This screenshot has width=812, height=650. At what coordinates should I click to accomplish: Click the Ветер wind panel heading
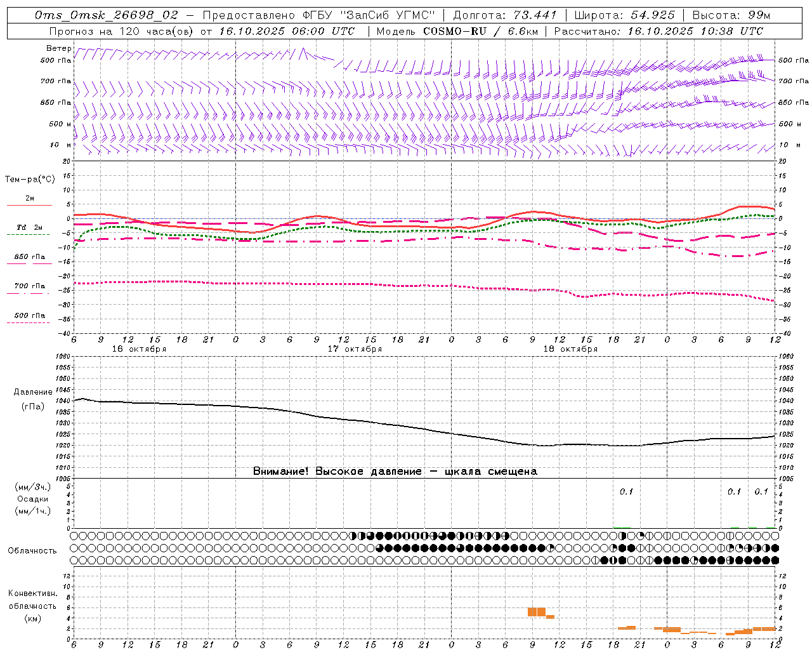(x=59, y=48)
